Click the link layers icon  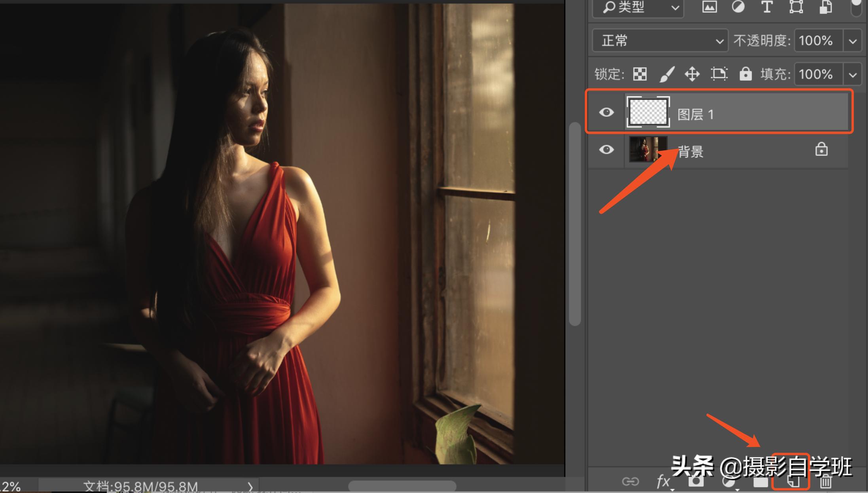(630, 482)
